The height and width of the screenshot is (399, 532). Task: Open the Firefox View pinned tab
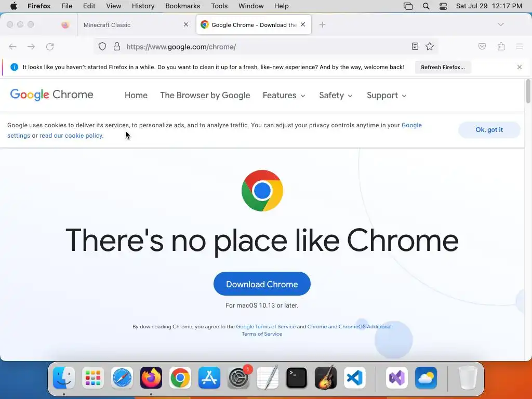[x=65, y=25]
